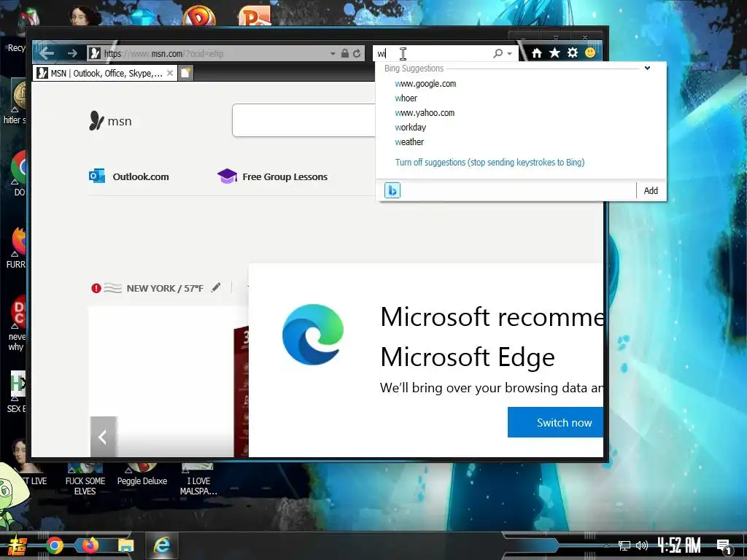Screen dimensions: 747x560
Task: Open NEW YORK / 57°F weather
Action: tap(165, 289)
